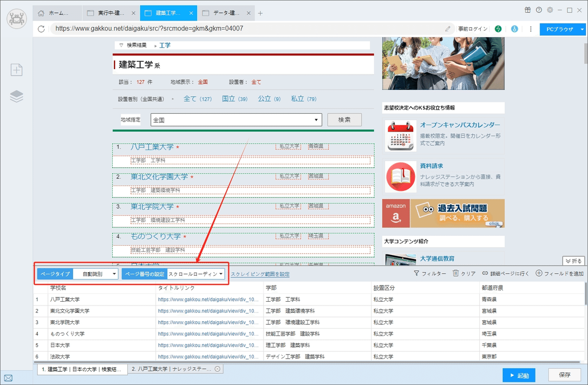Close the データ-建 tab

(248, 13)
